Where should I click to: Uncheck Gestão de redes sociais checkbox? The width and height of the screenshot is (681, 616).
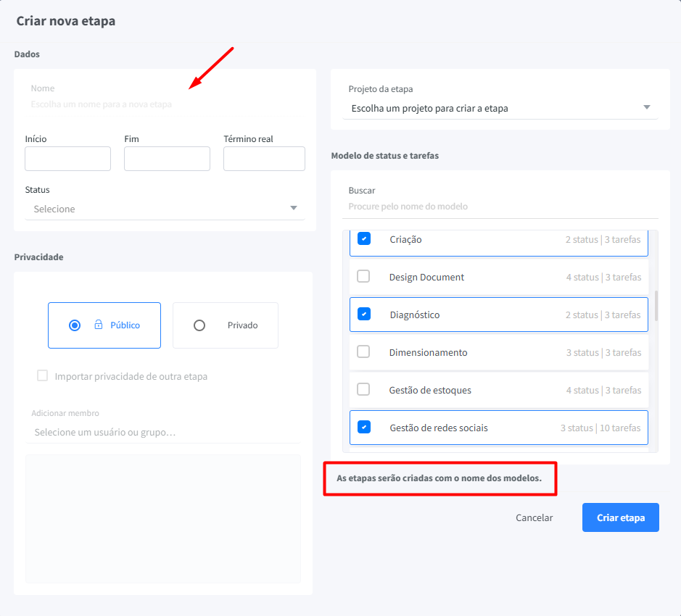pyautogui.click(x=364, y=427)
